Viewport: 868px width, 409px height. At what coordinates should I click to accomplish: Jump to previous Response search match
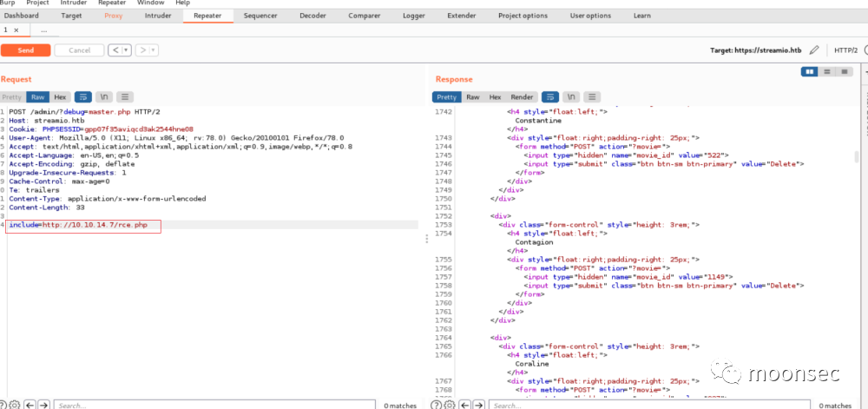coord(465,406)
